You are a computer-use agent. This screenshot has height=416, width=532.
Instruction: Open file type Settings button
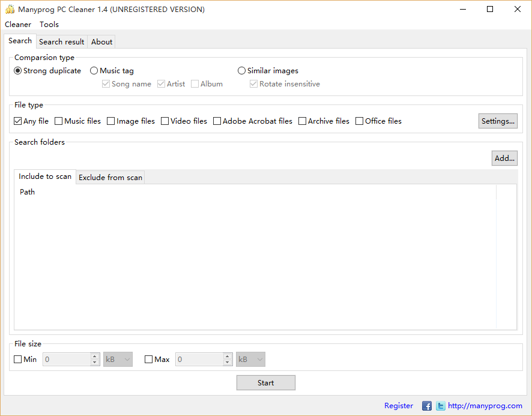498,121
